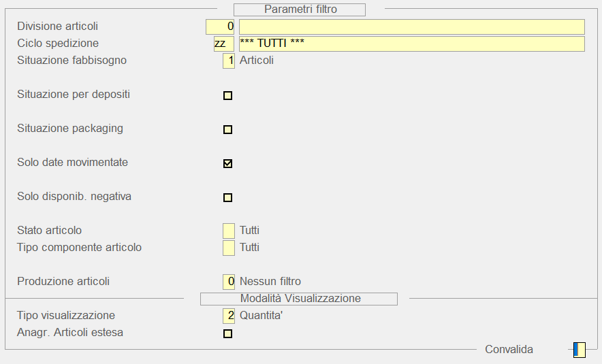Toggle Anagr. Articoli estesa checkbox
Image resolution: width=602 pixels, height=364 pixels.
228,333
